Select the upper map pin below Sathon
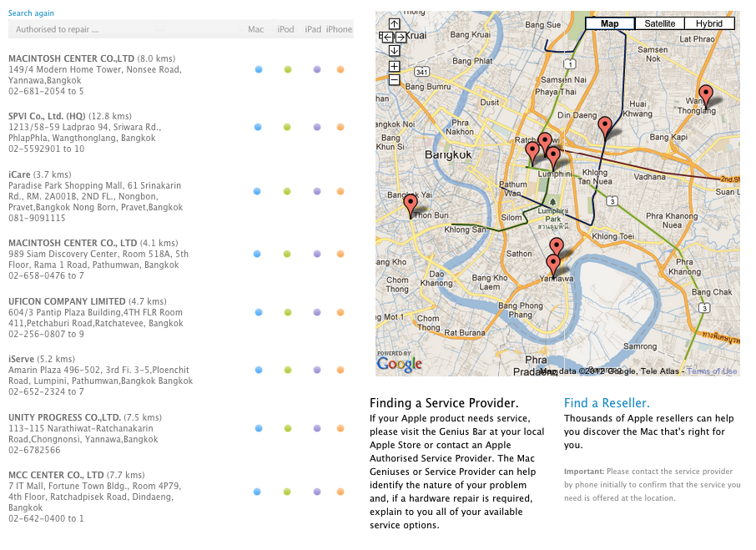756x550 pixels. 557,248
